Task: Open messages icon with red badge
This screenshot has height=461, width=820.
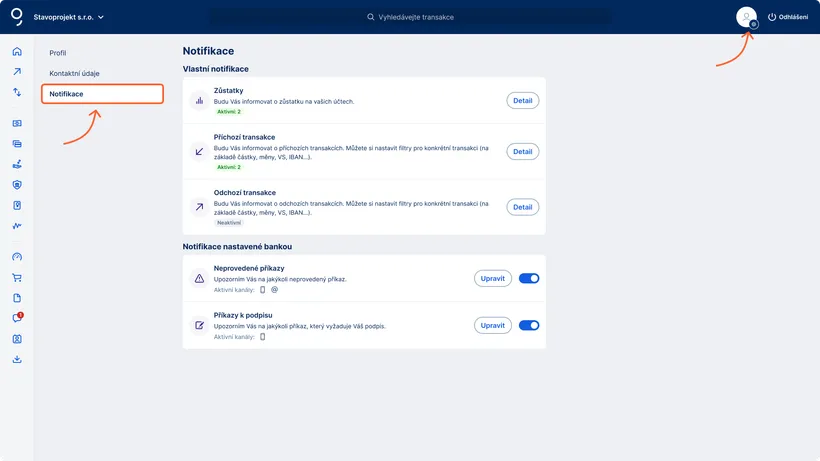Action: point(17,318)
